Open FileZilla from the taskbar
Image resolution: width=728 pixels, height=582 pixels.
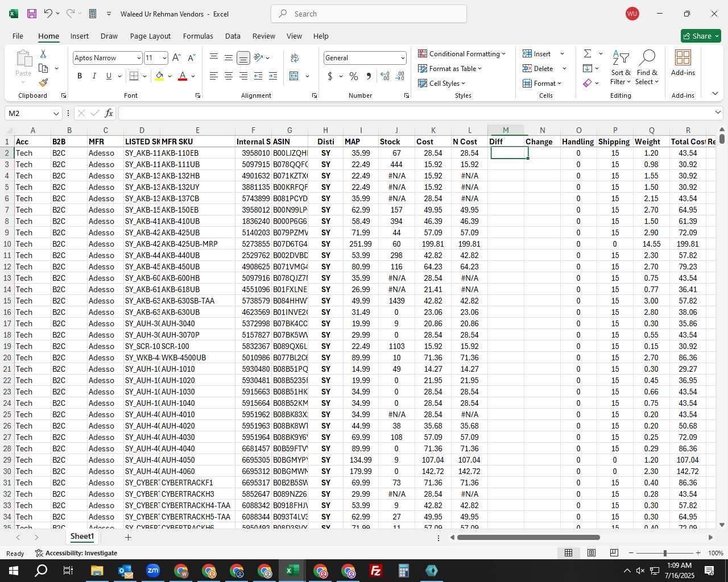pos(376,571)
